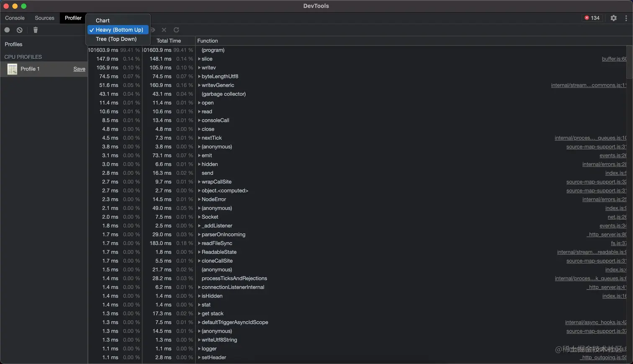The image size is (633, 364).
Task: Switch to the Console tab
Action: (x=15, y=18)
